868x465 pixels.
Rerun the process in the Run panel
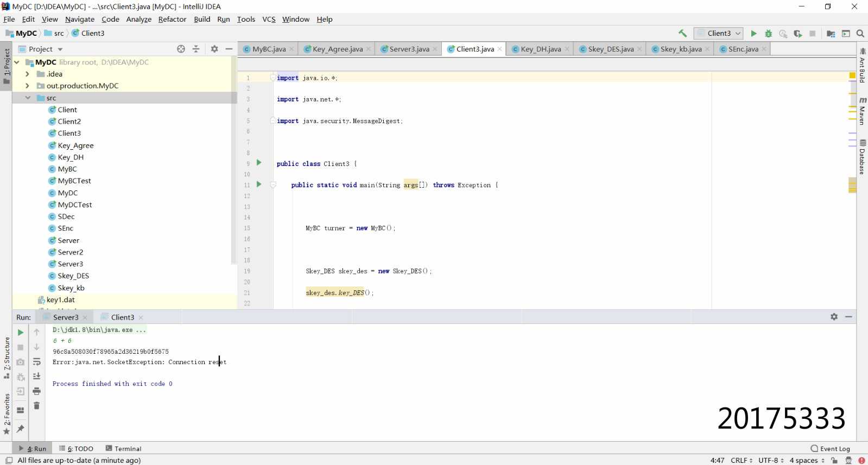pyautogui.click(x=21, y=332)
